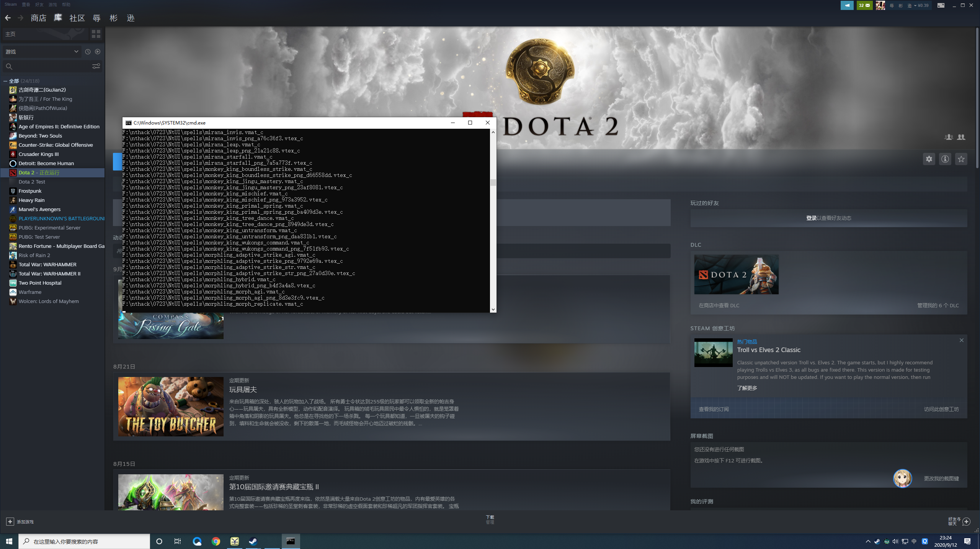Show Dota 2 game info icon
Image resolution: width=980 pixels, height=549 pixels.
coord(945,159)
